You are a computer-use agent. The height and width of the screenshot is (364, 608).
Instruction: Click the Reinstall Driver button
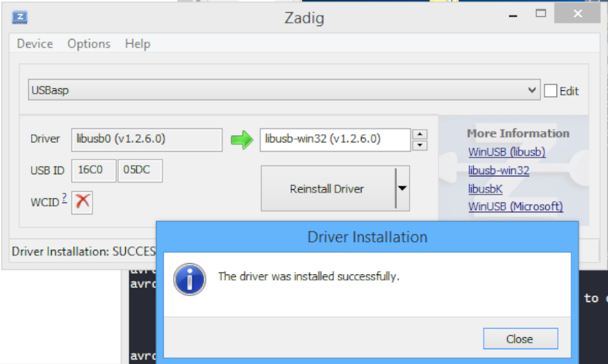tap(328, 188)
